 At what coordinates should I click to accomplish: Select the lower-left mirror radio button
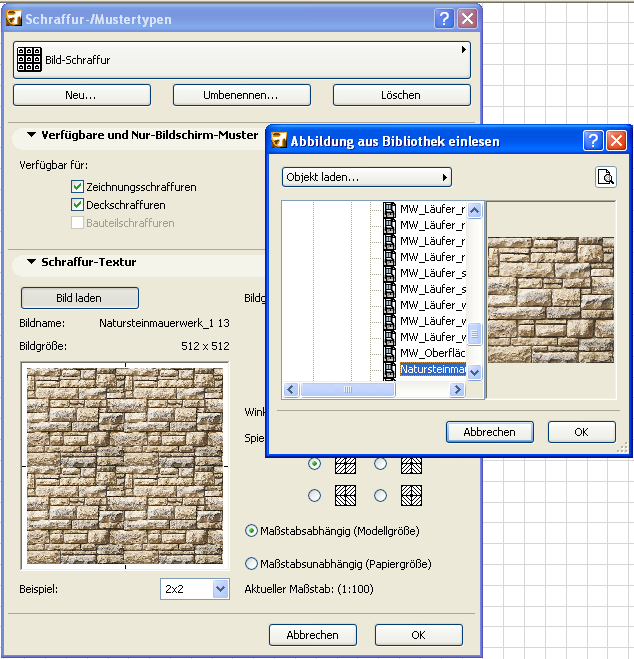pyautogui.click(x=314, y=496)
